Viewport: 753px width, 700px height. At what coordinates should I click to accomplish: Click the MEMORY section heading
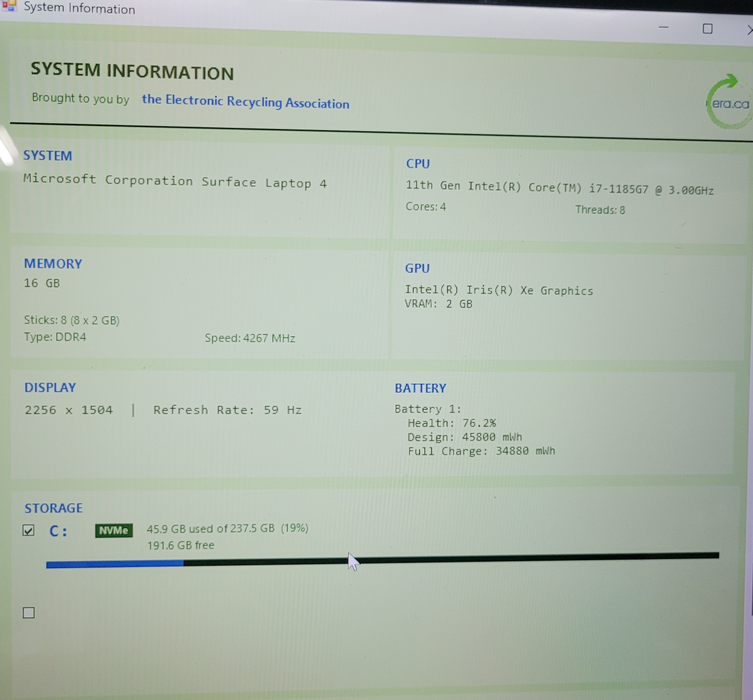point(53,264)
